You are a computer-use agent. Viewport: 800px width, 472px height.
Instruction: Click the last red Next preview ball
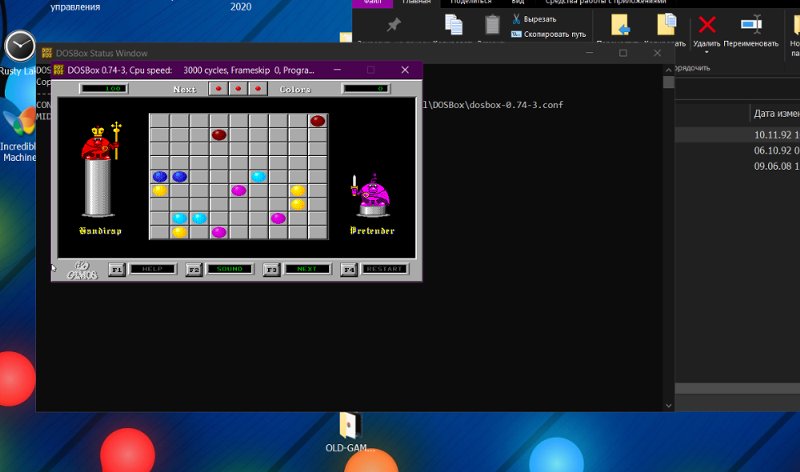click(x=258, y=89)
